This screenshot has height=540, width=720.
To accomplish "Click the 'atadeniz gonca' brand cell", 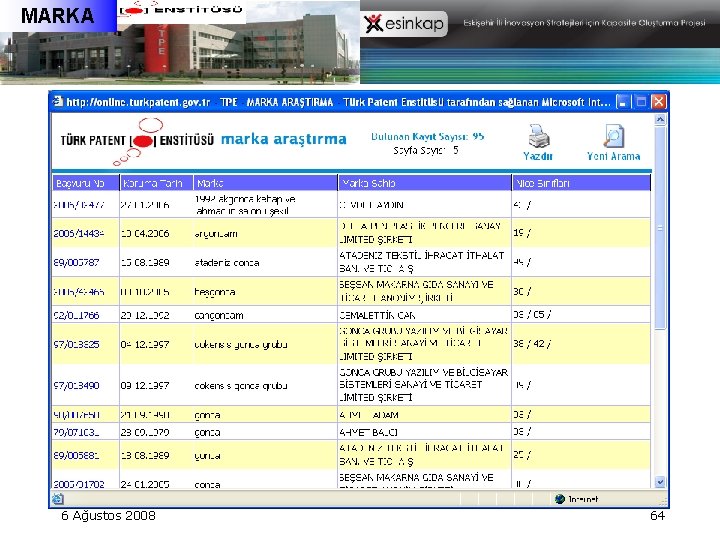I will [265, 263].
